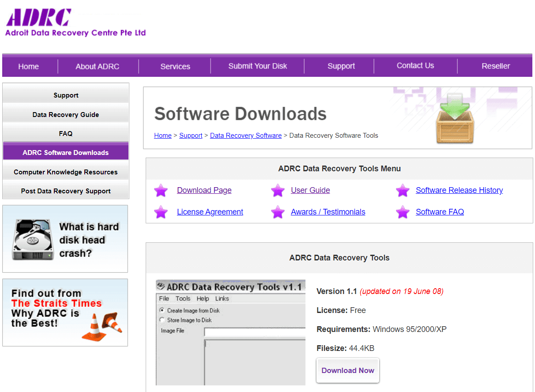Click the 'Version 1.1' text

pyautogui.click(x=337, y=291)
